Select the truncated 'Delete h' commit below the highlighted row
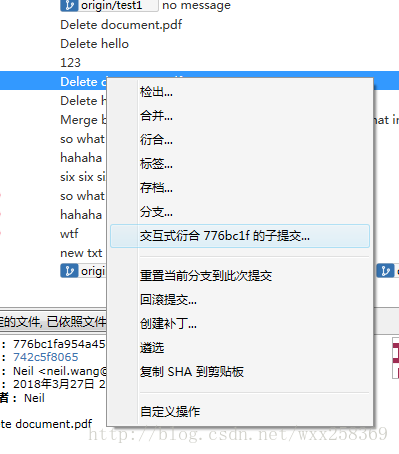The image size is (399, 454). (x=83, y=101)
